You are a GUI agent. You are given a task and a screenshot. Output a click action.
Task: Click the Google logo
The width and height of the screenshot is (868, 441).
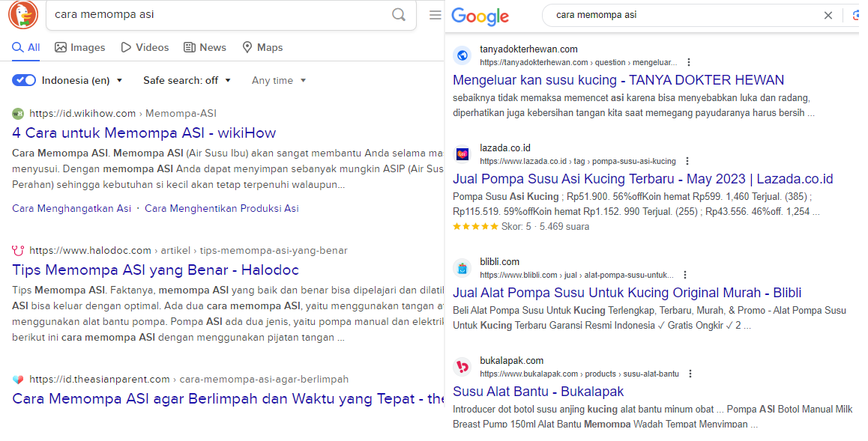[480, 16]
